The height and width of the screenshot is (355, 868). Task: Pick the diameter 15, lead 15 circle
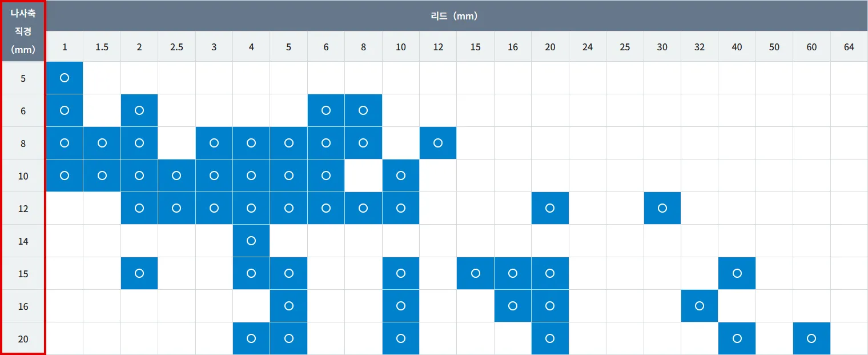click(476, 273)
